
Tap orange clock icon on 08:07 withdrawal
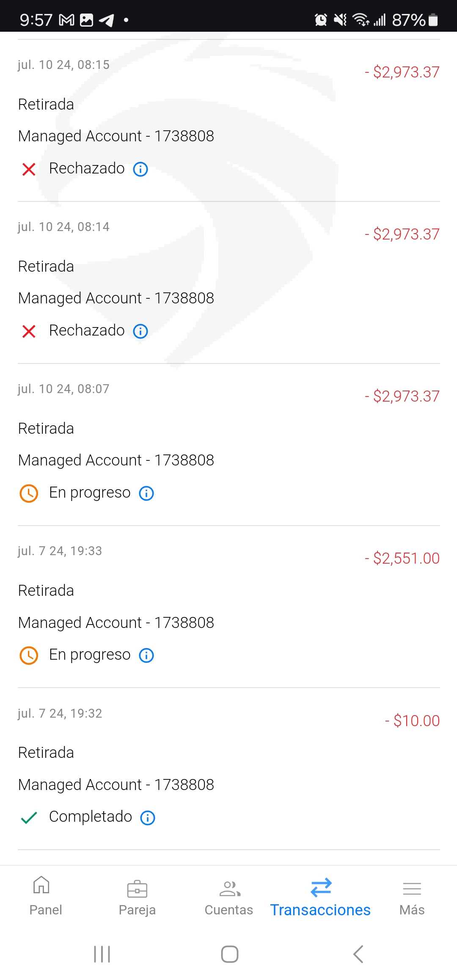(x=29, y=493)
